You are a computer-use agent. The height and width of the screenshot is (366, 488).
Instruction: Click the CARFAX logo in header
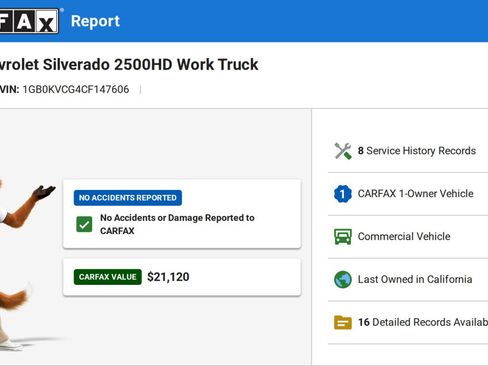tap(29, 21)
